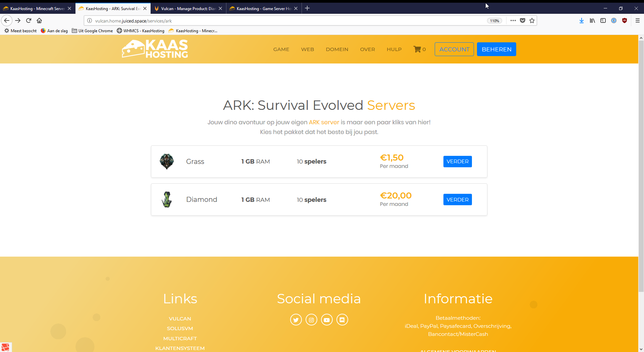Toggle the Firefox sidebar view

pyautogui.click(x=603, y=21)
